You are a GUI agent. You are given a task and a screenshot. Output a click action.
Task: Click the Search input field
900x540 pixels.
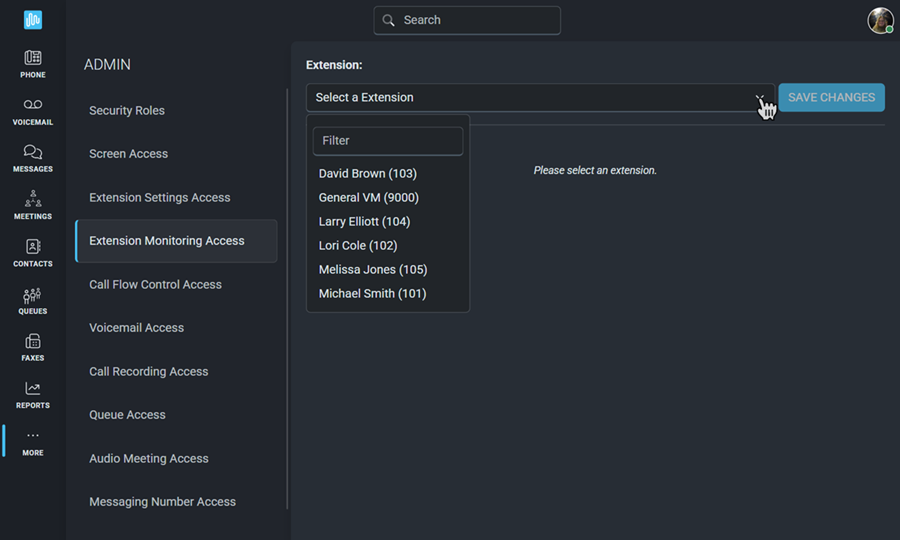tap(467, 20)
